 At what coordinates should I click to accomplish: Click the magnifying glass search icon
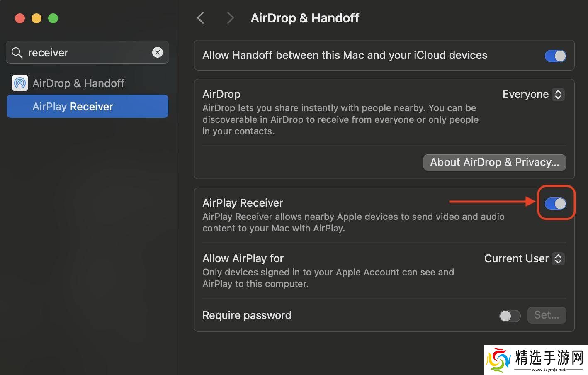point(17,52)
